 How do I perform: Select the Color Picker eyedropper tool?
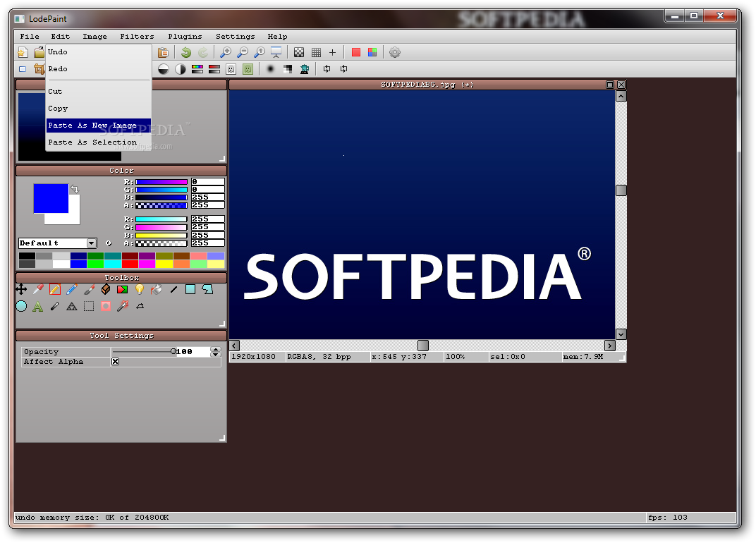click(38, 289)
